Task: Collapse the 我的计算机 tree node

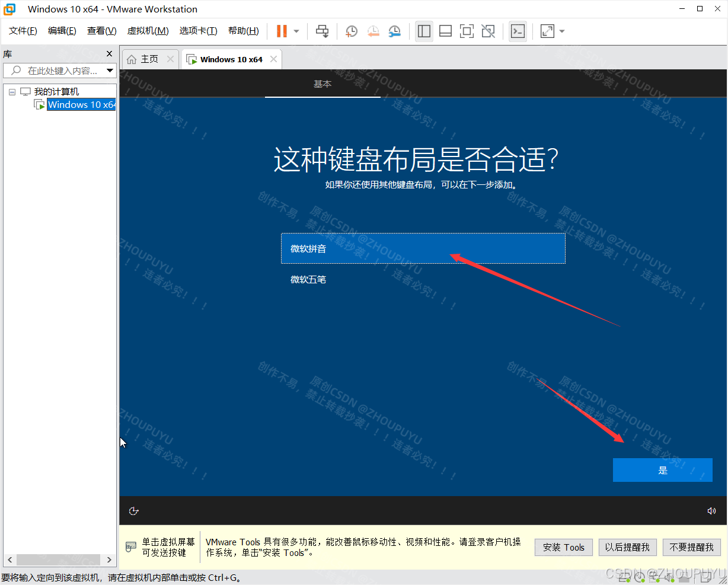Action: tap(12, 92)
